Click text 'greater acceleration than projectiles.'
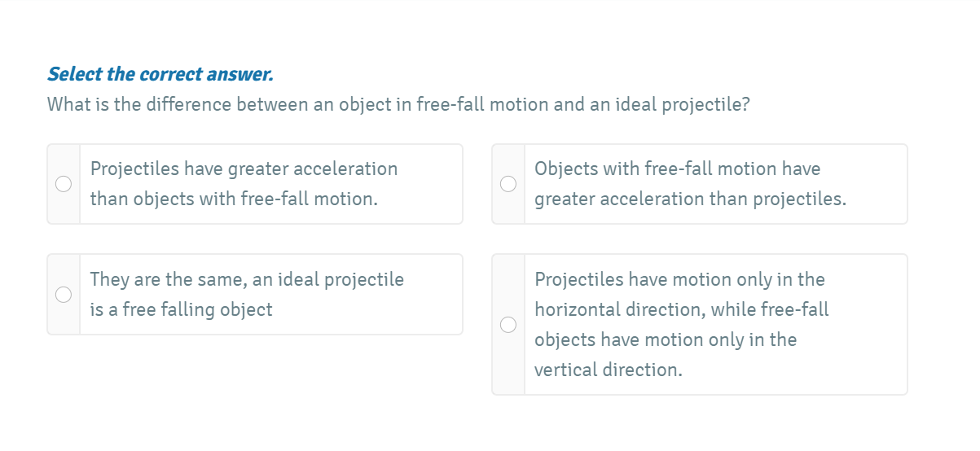980x451 pixels. [x=690, y=199]
